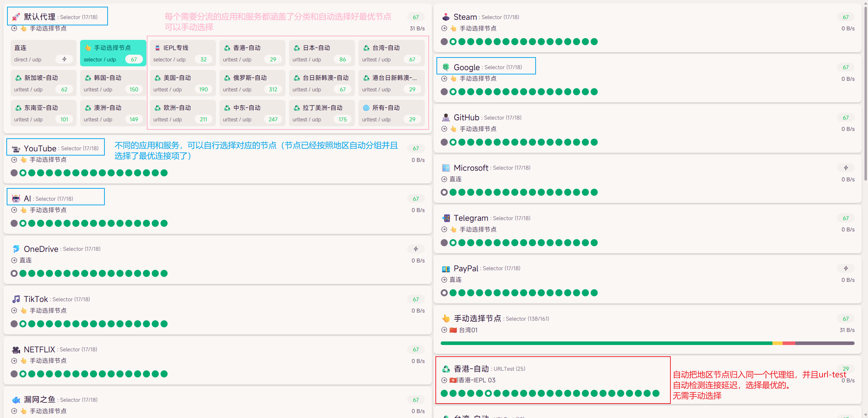This screenshot has height=418, width=868.
Task: Click the GitHub group icon
Action: coord(446,117)
